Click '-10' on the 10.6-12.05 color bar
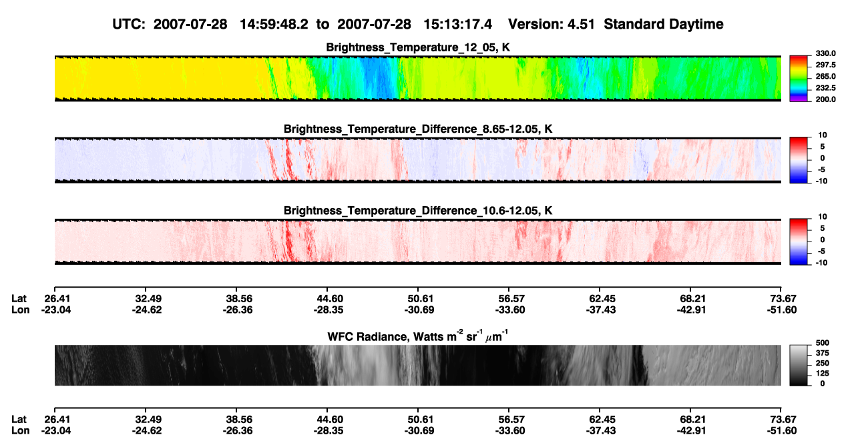 pyautogui.click(x=821, y=263)
